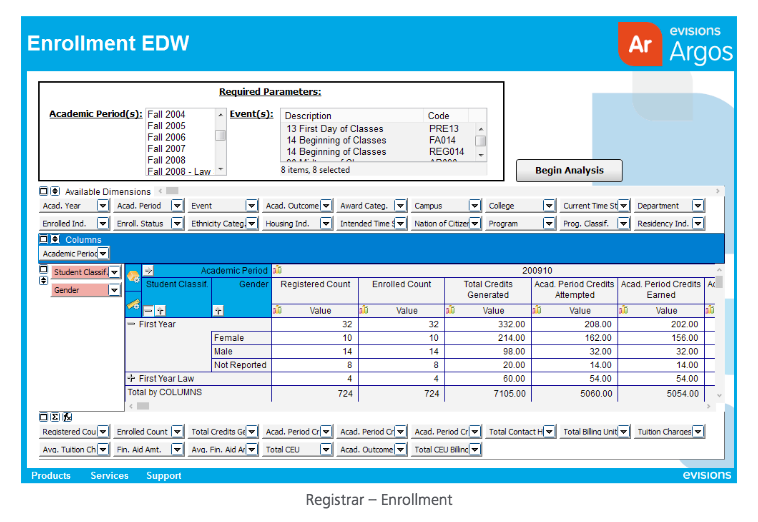Open Fin. Aid Amt. measure dropdown
This screenshot has height=522, width=758.
[177, 450]
